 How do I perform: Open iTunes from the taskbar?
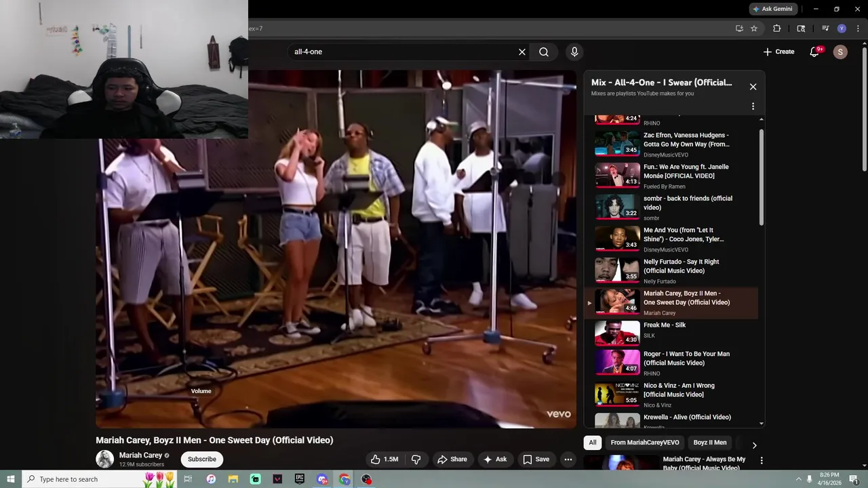coord(211,479)
